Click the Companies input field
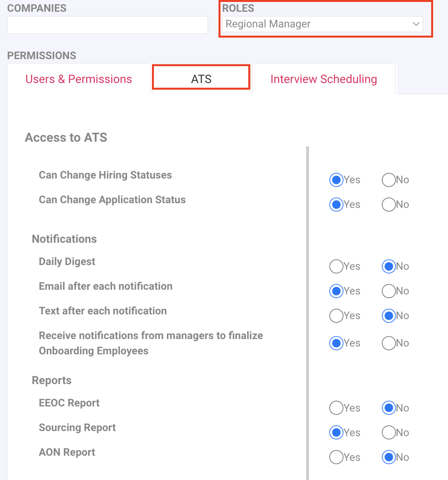Screen dimensions: 448x480 point(107,25)
